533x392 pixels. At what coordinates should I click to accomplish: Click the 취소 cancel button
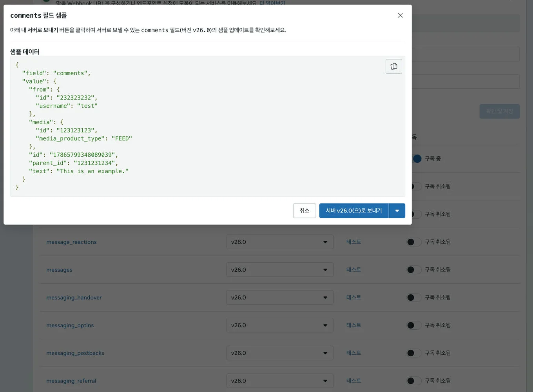coord(305,211)
